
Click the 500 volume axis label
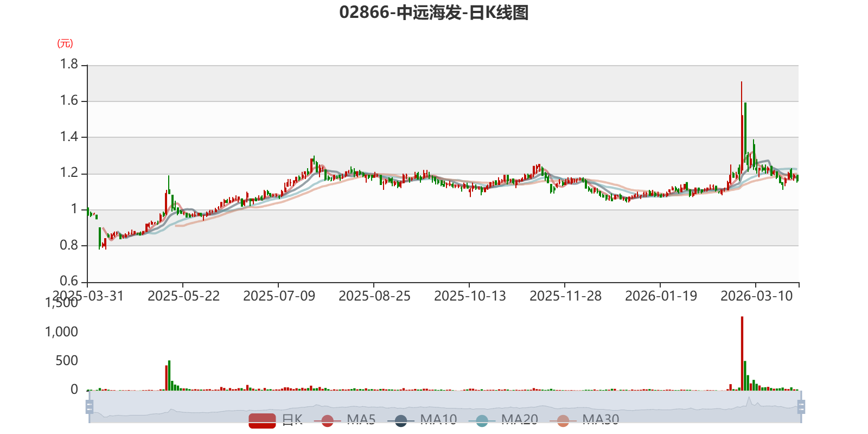(67, 361)
